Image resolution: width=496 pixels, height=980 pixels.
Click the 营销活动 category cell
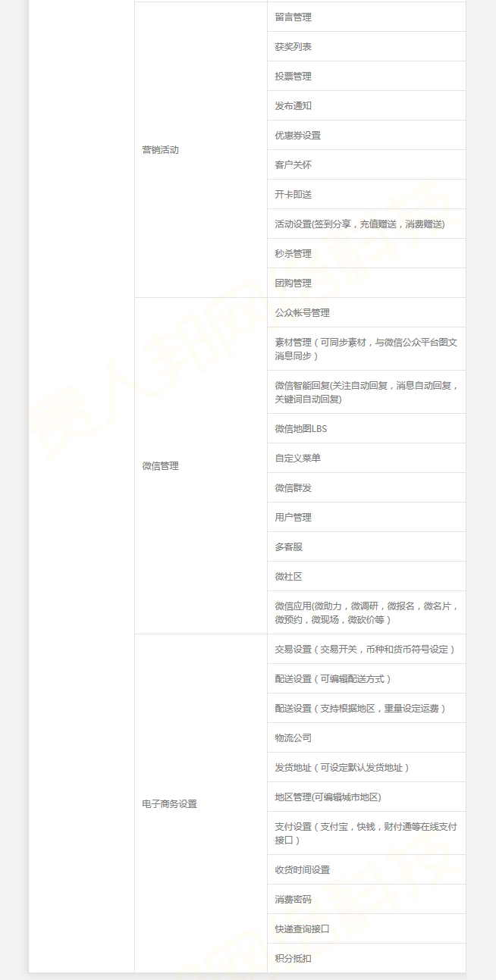tap(201, 149)
